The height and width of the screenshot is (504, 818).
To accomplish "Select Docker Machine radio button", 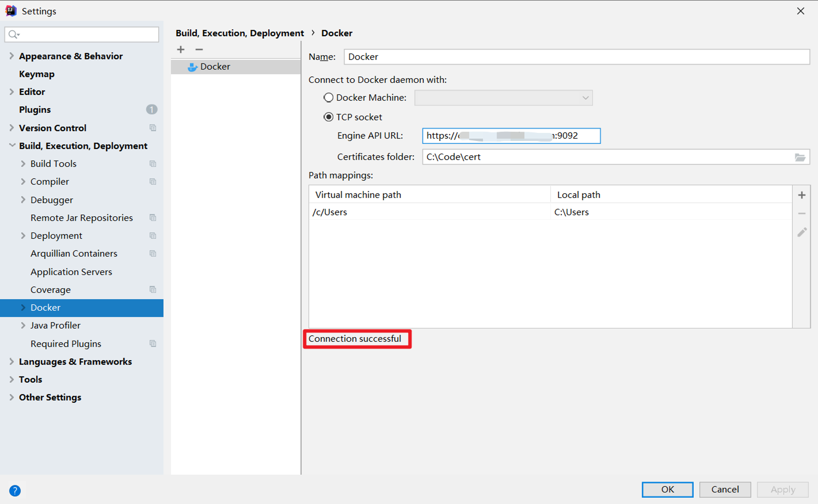I will pos(328,98).
